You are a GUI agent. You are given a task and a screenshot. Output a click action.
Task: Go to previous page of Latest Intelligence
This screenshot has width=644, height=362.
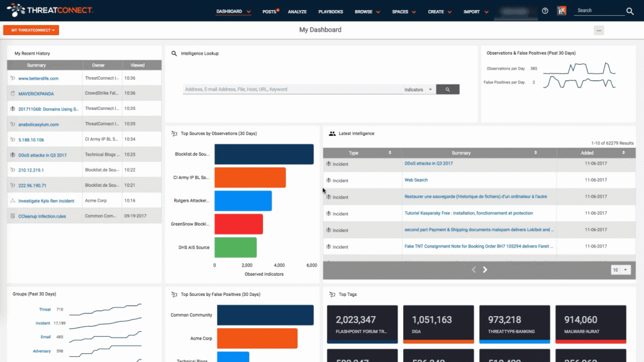pos(474,270)
